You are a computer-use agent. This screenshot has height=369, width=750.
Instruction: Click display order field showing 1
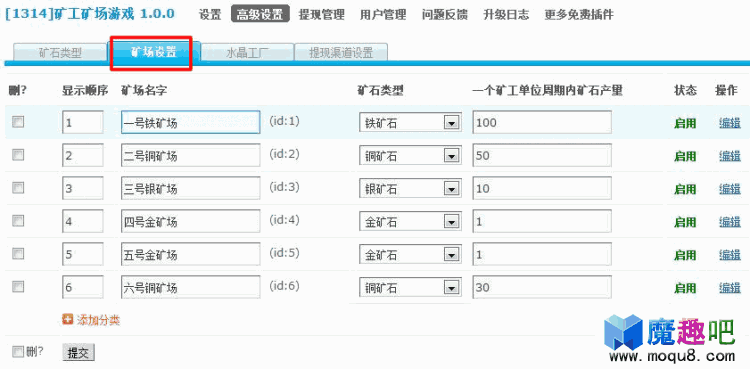(83, 123)
